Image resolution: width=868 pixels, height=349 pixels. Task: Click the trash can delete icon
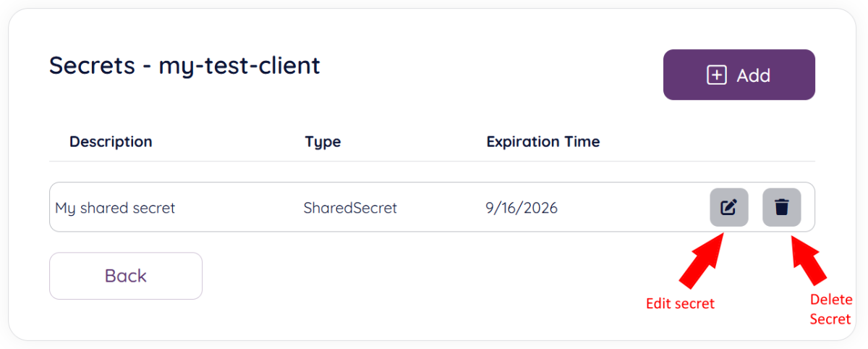tap(781, 207)
